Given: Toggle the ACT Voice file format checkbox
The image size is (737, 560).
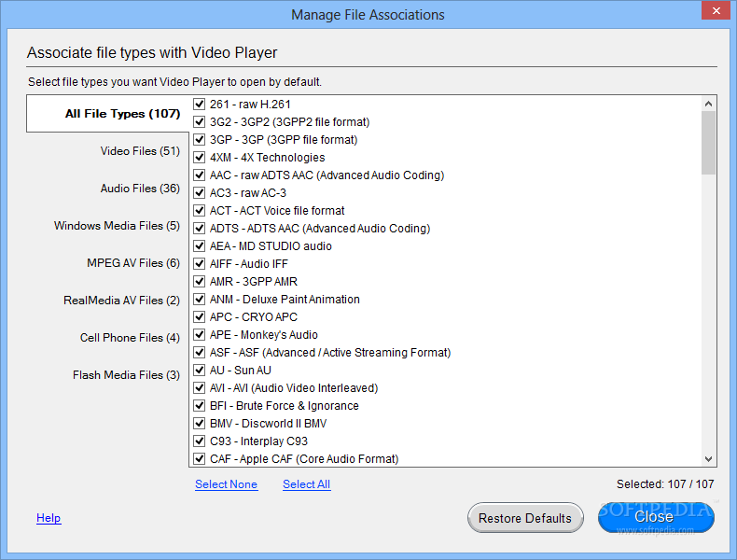Looking at the screenshot, I should tap(200, 210).
